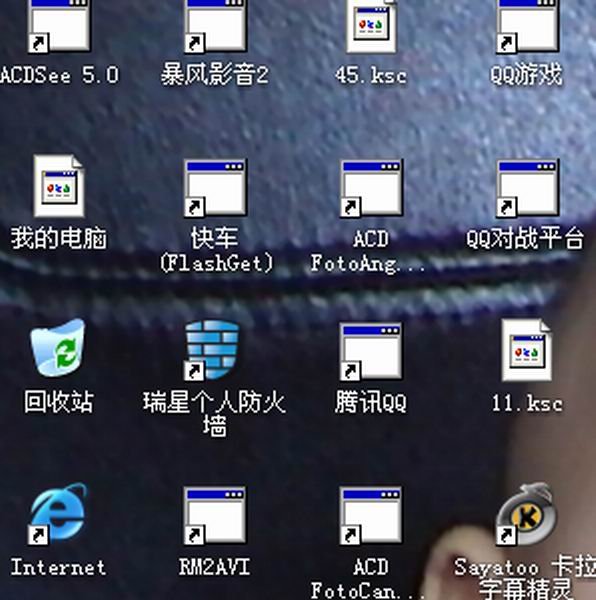Click the QQ对战平台 shortcut icon
This screenshot has width=596, height=600.
527,188
